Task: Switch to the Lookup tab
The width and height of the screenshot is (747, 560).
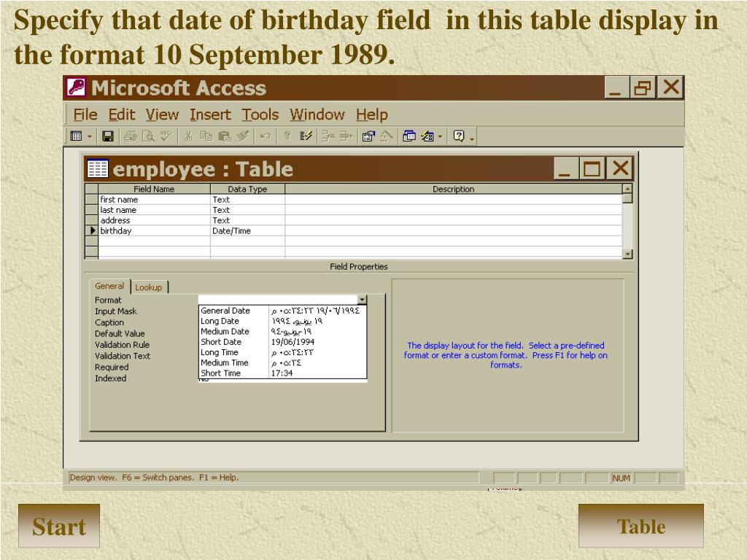Action: click(x=149, y=287)
